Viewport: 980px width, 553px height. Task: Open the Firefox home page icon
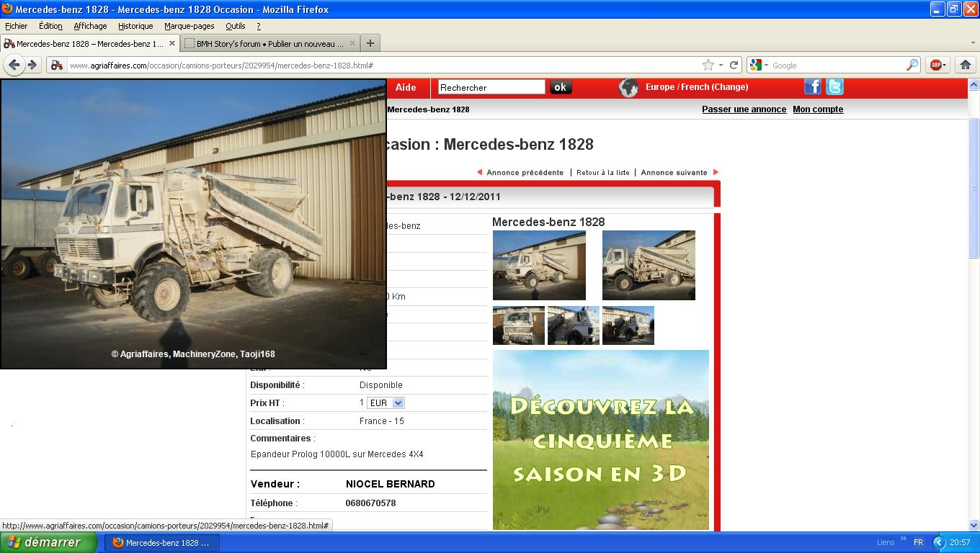tap(966, 65)
